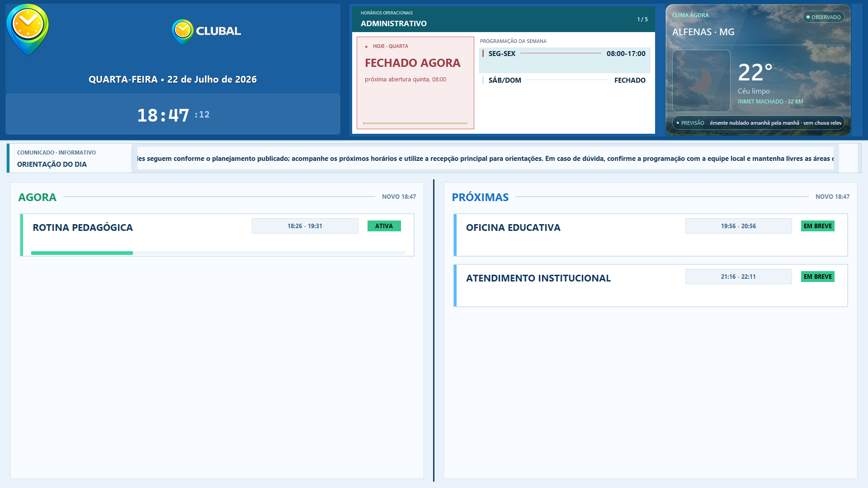Click the ALFENAS · MG location title
Viewport: 868px width, 488px height.
(703, 32)
